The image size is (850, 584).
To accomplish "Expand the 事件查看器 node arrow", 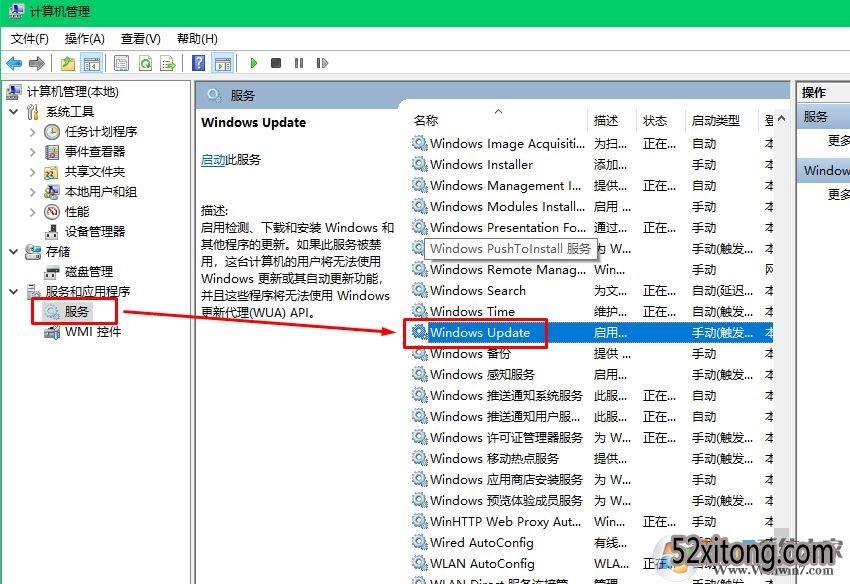I will pos(33,152).
